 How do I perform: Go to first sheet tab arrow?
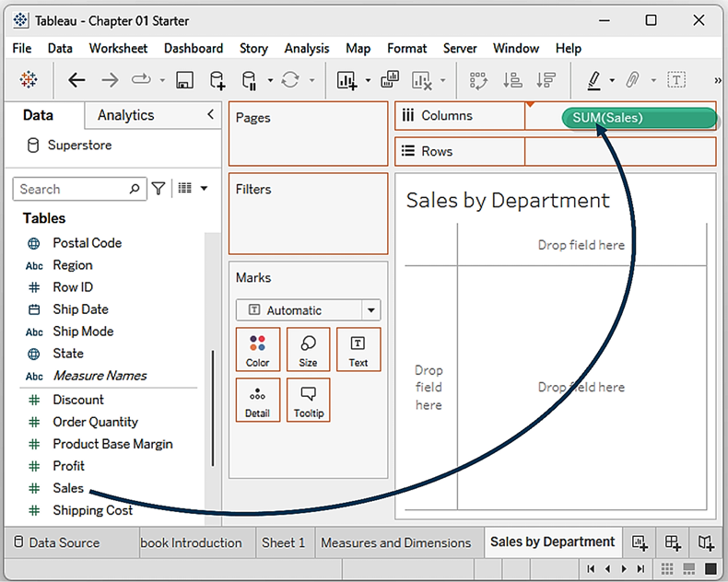coord(591,568)
